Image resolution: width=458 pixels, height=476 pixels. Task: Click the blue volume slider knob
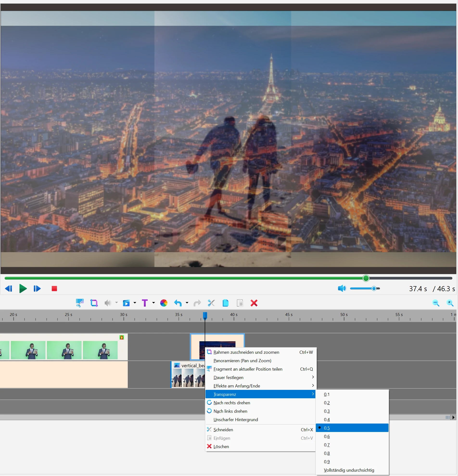[x=374, y=289]
